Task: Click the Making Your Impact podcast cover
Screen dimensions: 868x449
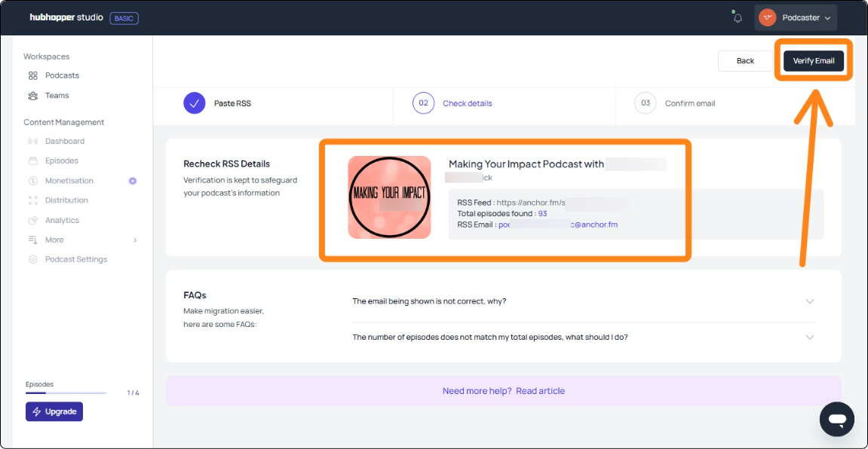Action: [x=389, y=197]
